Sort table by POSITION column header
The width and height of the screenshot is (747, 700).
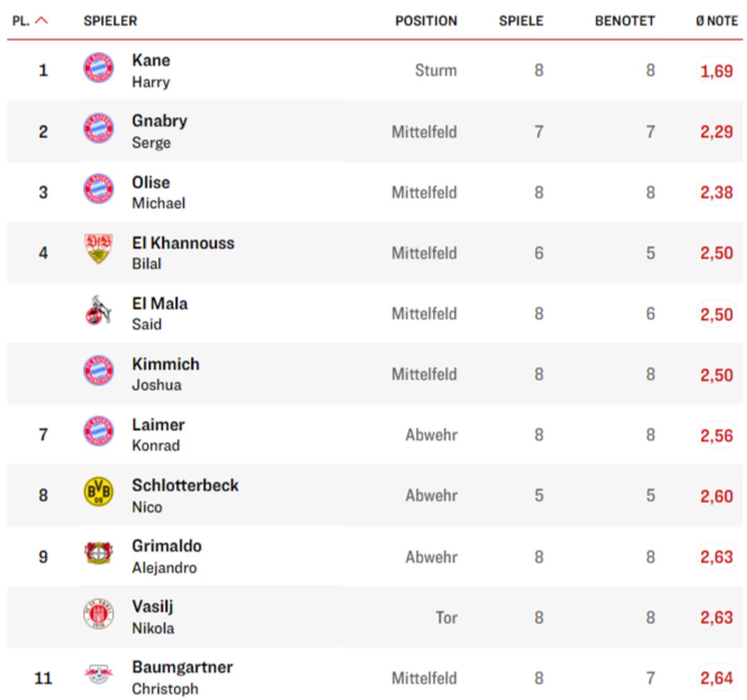pyautogui.click(x=426, y=21)
